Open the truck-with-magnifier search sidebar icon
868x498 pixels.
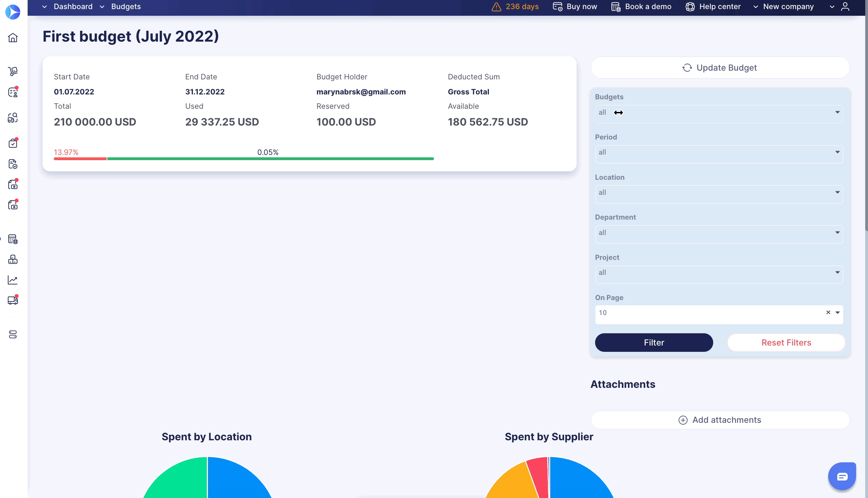[13, 118]
